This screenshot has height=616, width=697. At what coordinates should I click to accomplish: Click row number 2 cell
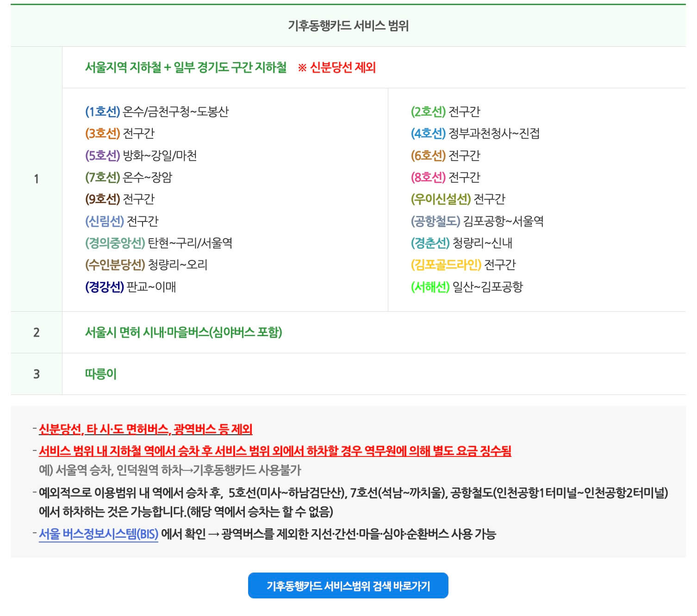tap(37, 332)
